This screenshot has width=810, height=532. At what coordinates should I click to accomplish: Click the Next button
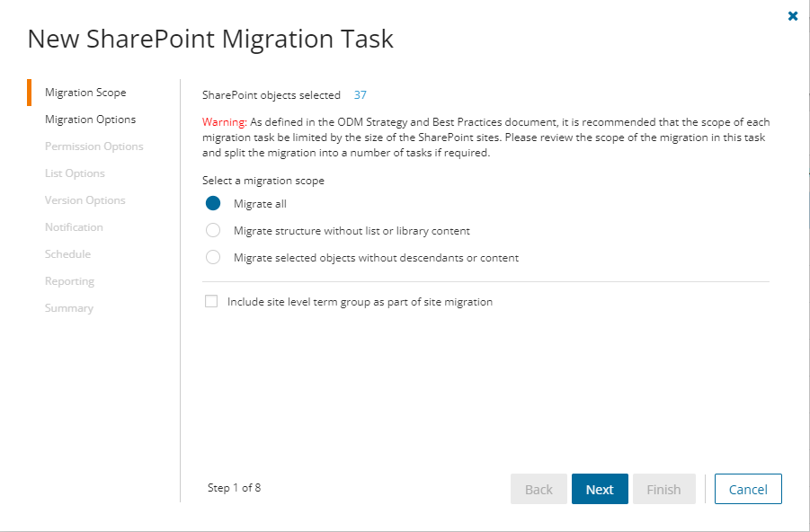(x=599, y=489)
